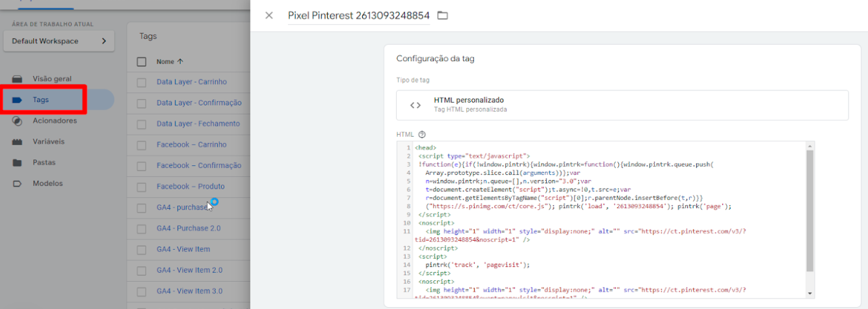Click the Variáveis blocks icon
Viewport: 868px width, 309px height.
tap(18, 142)
